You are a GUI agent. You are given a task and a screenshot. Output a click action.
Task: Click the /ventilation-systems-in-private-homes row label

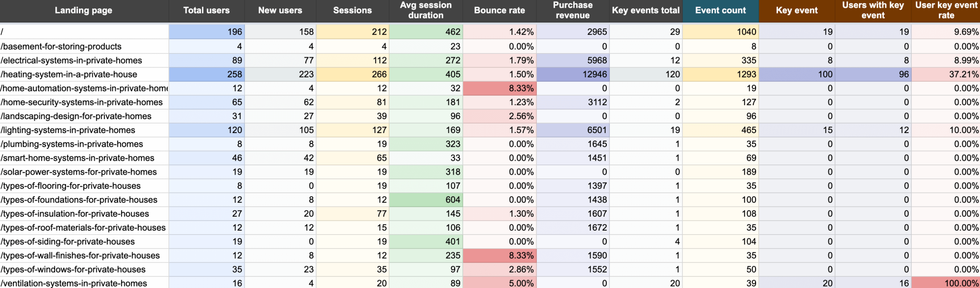[74, 283]
